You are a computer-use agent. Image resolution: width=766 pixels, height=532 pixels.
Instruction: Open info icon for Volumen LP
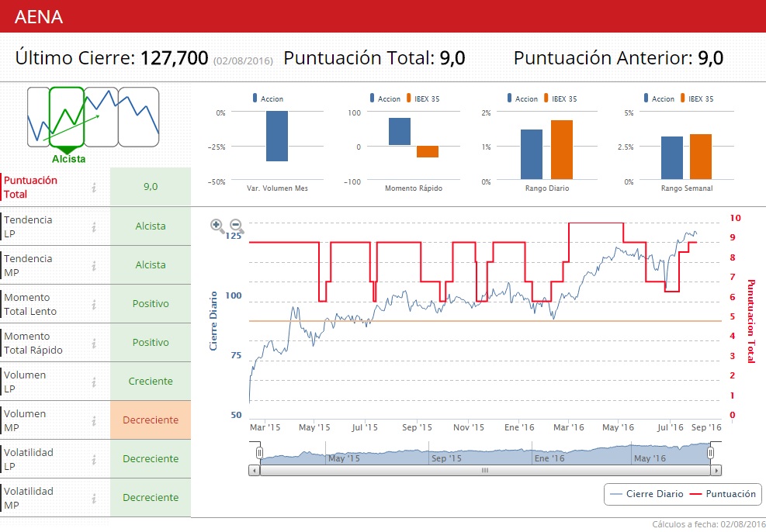pos(94,382)
